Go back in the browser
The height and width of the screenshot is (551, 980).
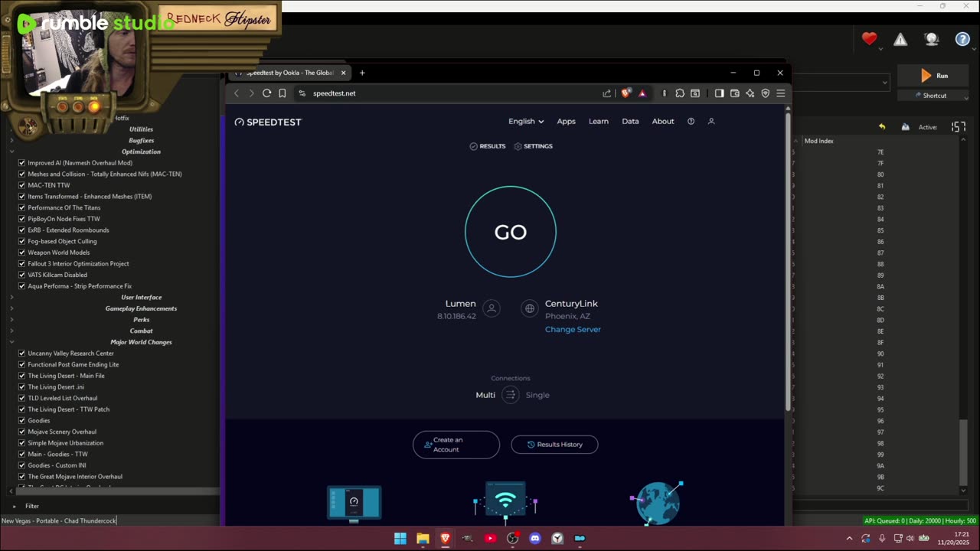click(x=237, y=93)
